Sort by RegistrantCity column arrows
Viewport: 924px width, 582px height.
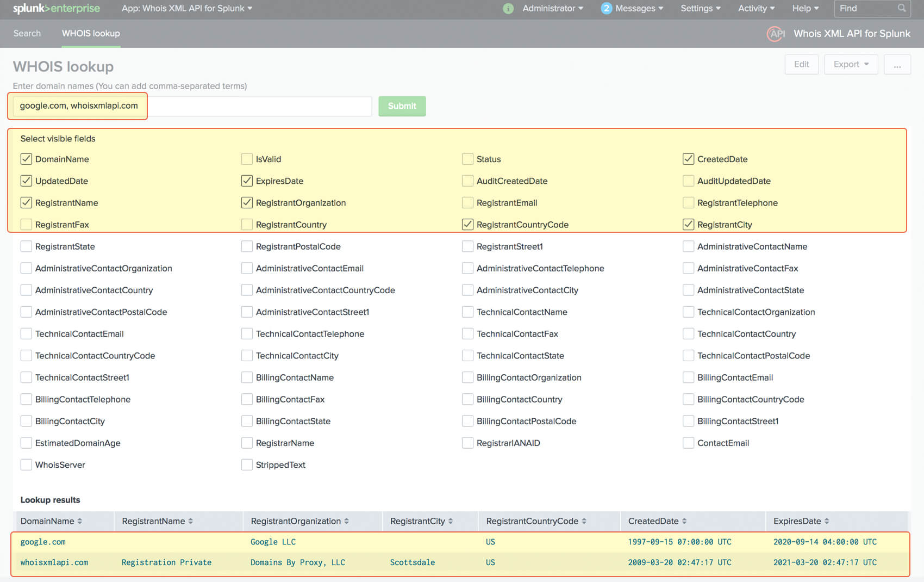(451, 521)
